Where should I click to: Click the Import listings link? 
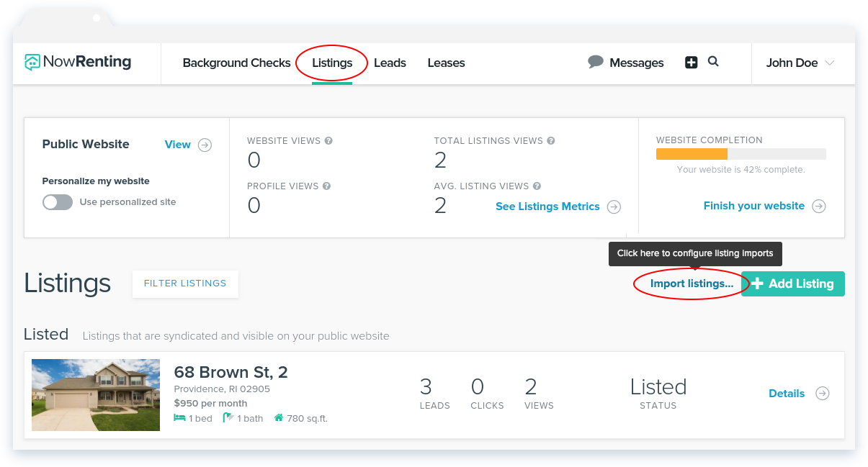tap(692, 284)
